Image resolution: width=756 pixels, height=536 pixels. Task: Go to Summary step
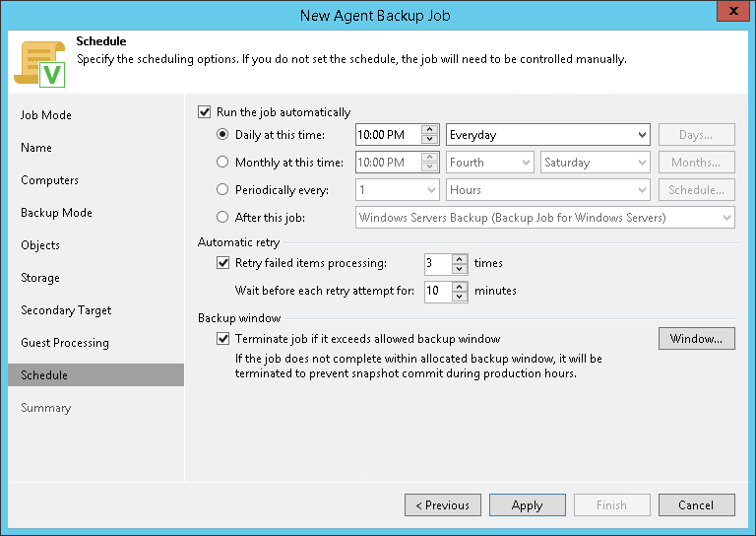(x=46, y=408)
